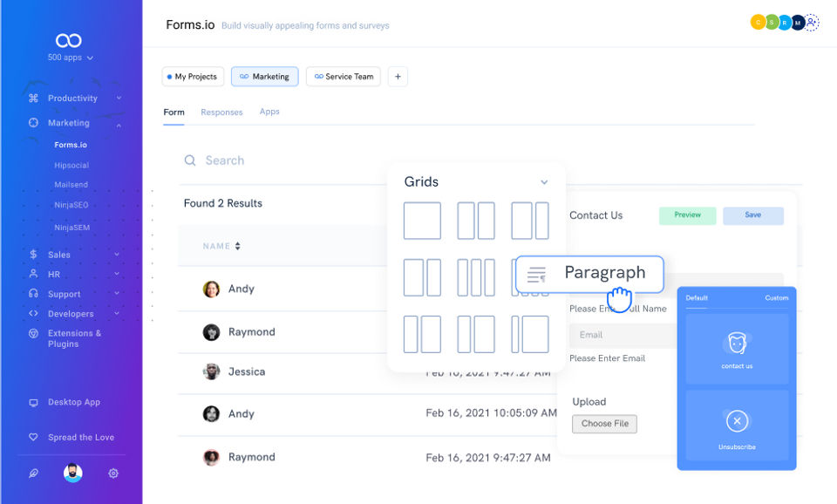Image resolution: width=837 pixels, height=504 pixels.
Task: Click the contact us face icon
Action: [x=737, y=342]
